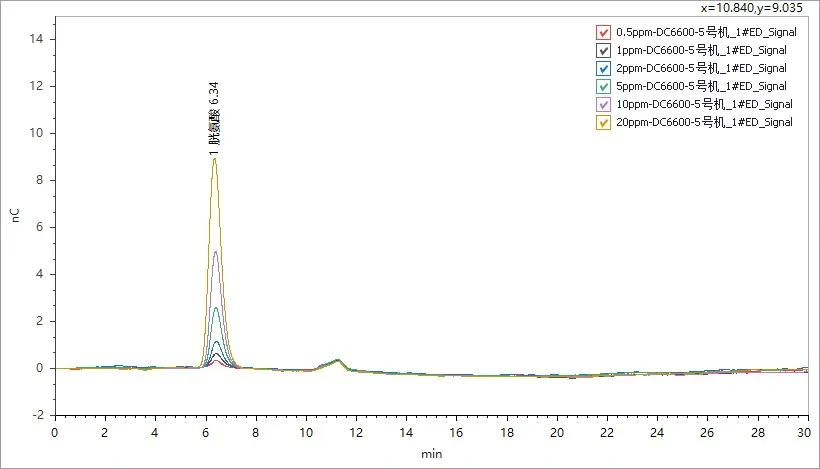
Task: Click the 1ppm-DC6600 legend label text
Action: pos(702,50)
